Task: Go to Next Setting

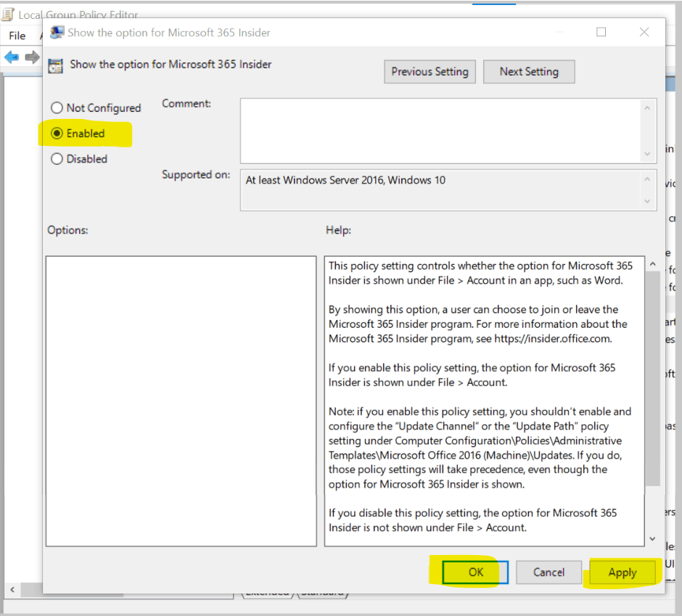Action: [529, 72]
